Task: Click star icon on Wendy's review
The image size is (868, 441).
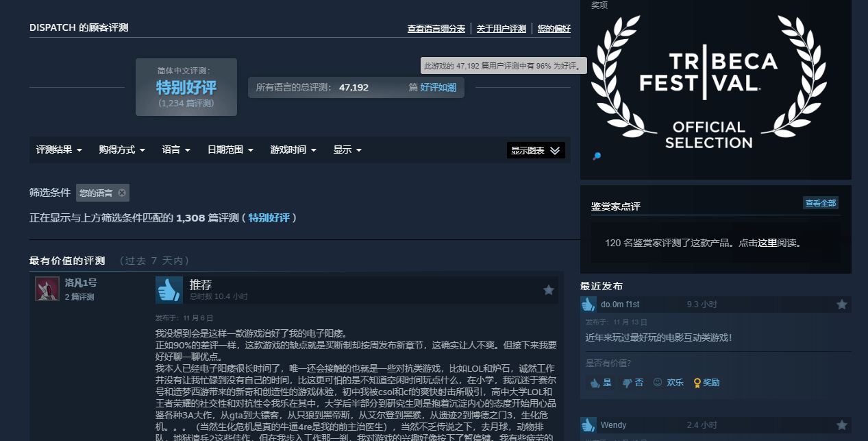Action: click(x=841, y=425)
